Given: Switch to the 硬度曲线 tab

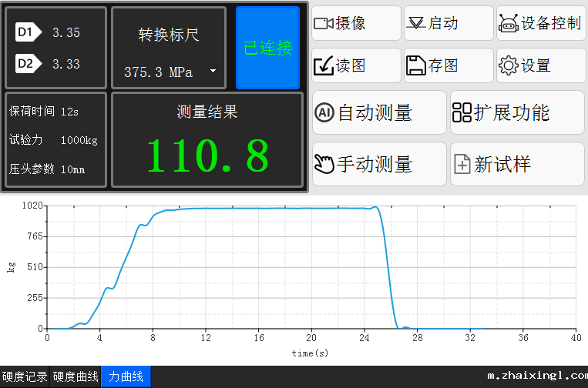Looking at the screenshot, I should click(76, 377).
